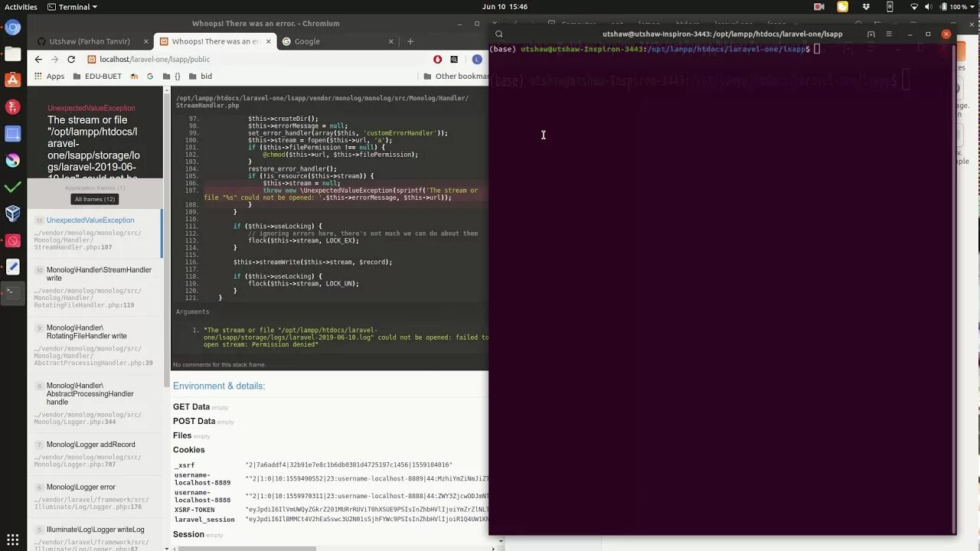Select the Monolog\Logger error frame
The height and width of the screenshot is (551, 980).
pyautogui.click(x=95, y=497)
